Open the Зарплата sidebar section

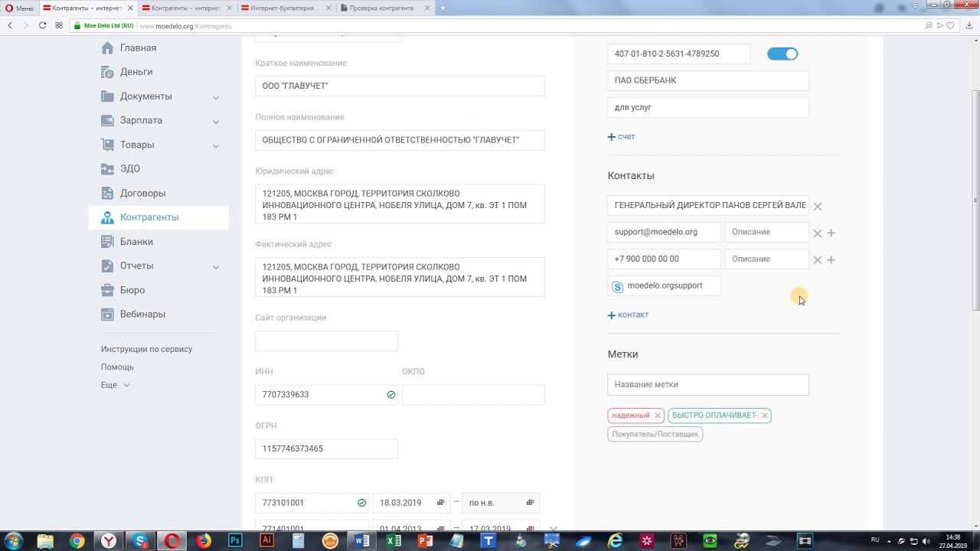pyautogui.click(x=141, y=120)
